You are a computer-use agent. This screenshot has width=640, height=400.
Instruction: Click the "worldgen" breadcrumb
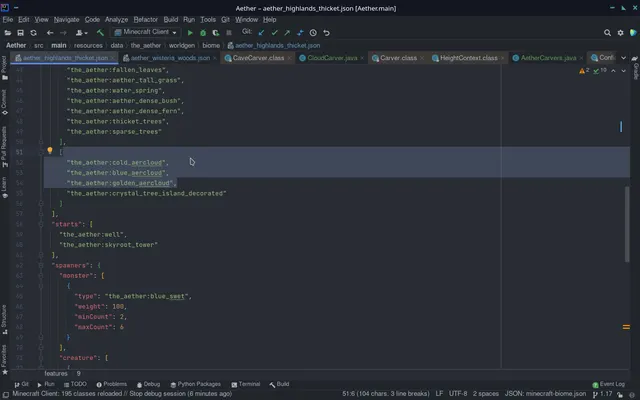[x=182, y=46]
